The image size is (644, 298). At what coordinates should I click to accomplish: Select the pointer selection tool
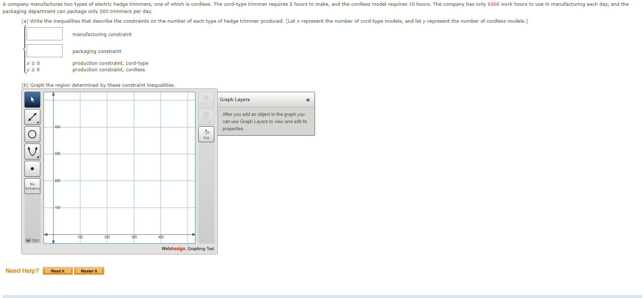point(32,100)
